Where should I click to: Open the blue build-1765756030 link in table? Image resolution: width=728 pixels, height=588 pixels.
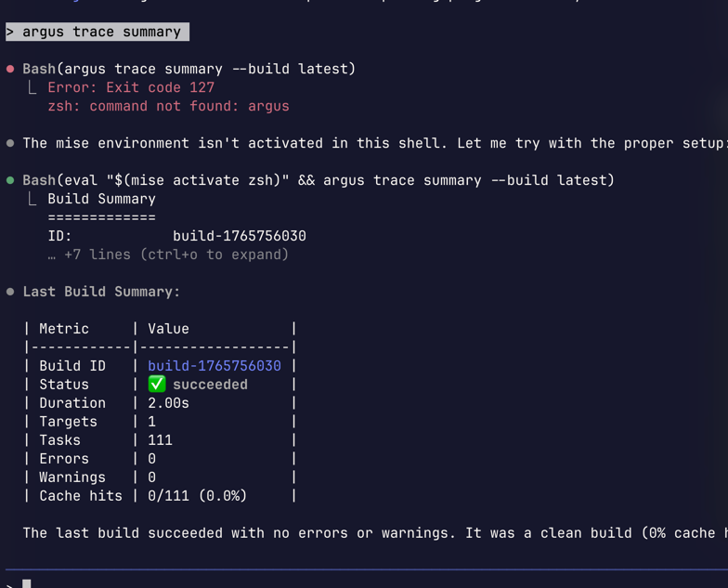tap(214, 366)
